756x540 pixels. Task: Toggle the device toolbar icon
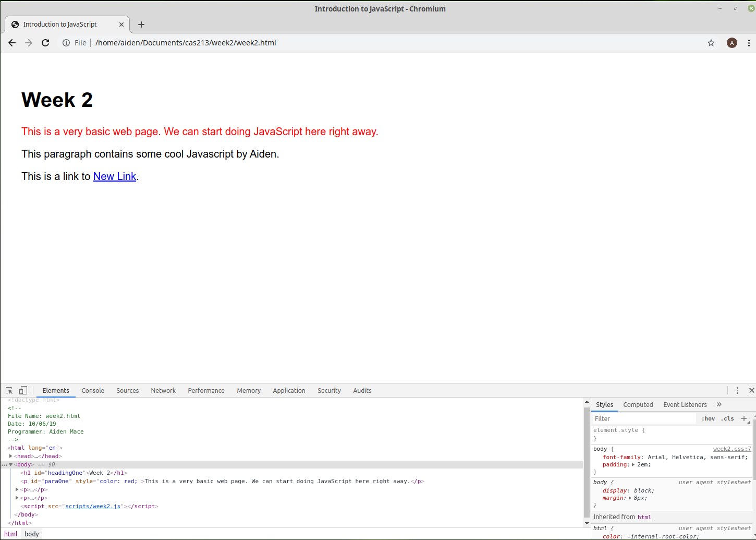(x=23, y=390)
